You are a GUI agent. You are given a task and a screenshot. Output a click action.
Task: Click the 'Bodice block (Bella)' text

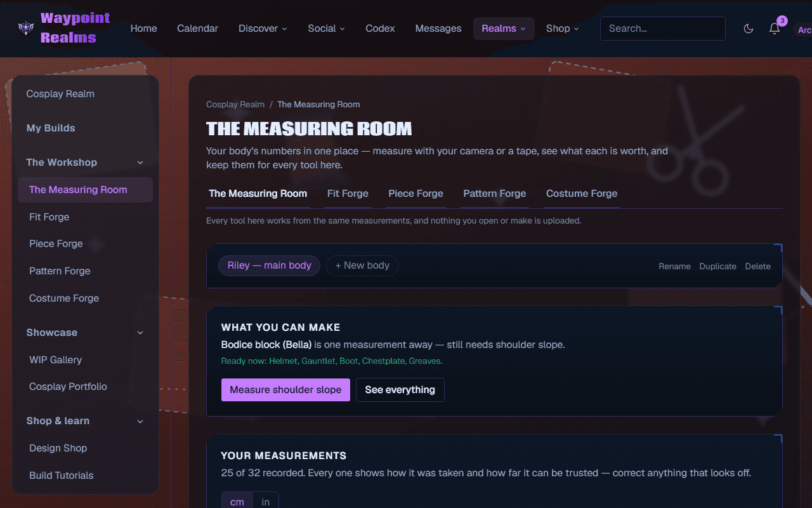266,345
